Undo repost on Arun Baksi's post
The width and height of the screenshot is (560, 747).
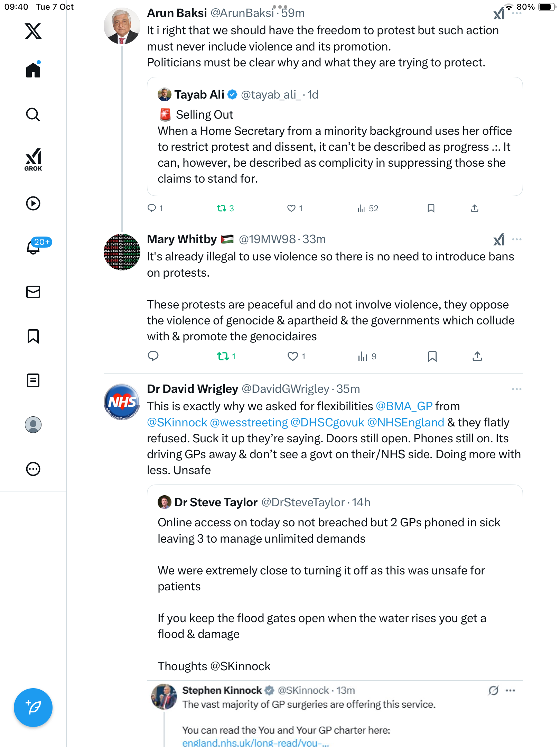[222, 208]
